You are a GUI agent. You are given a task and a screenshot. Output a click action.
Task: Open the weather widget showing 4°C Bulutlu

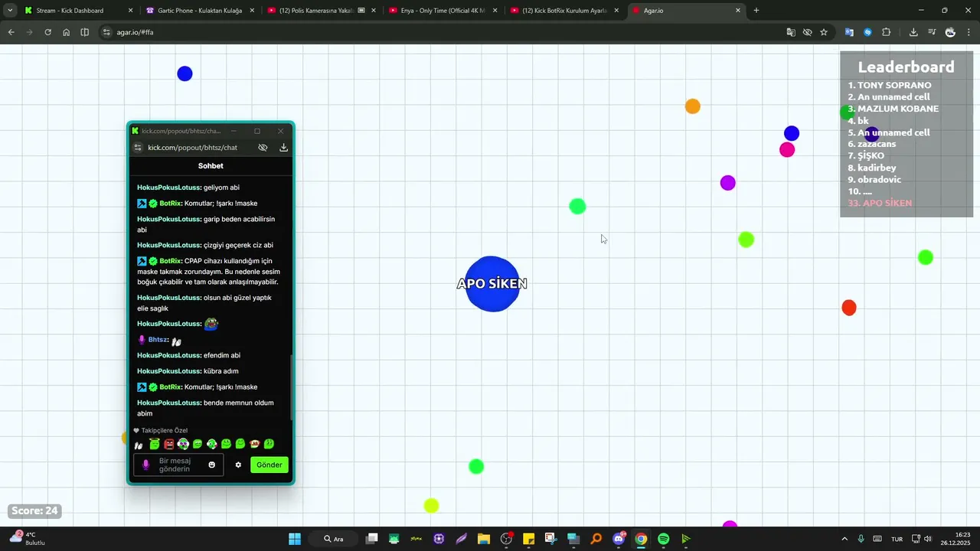click(28, 539)
